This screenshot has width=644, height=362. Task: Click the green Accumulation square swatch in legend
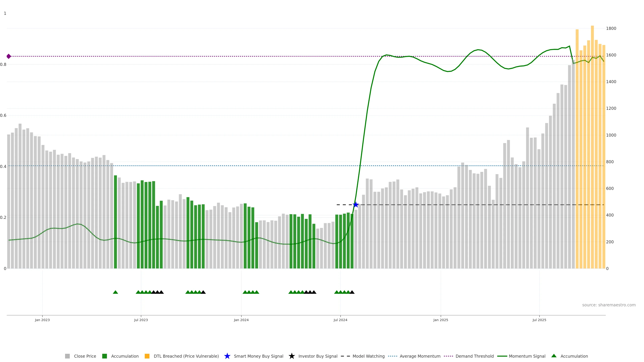(x=104, y=356)
